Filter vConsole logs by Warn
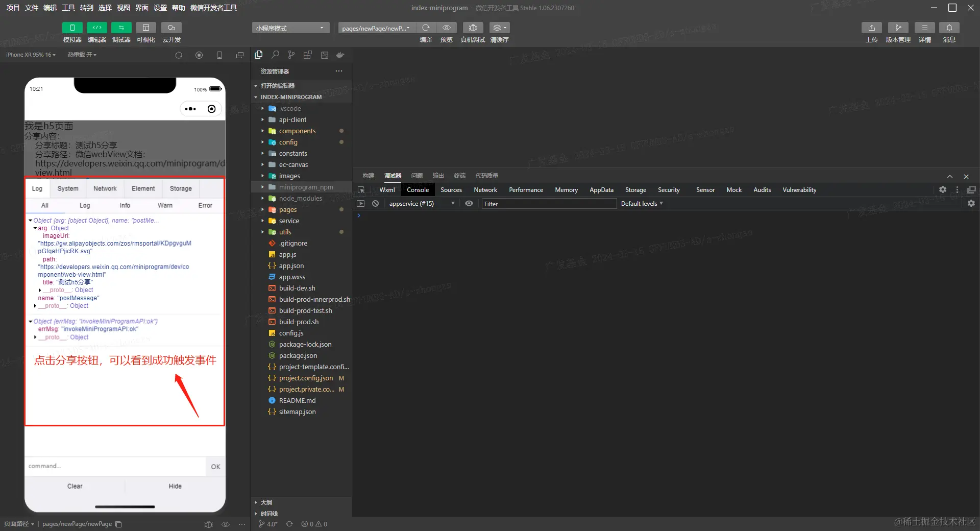Viewport: 980px width, 531px height. coord(165,206)
